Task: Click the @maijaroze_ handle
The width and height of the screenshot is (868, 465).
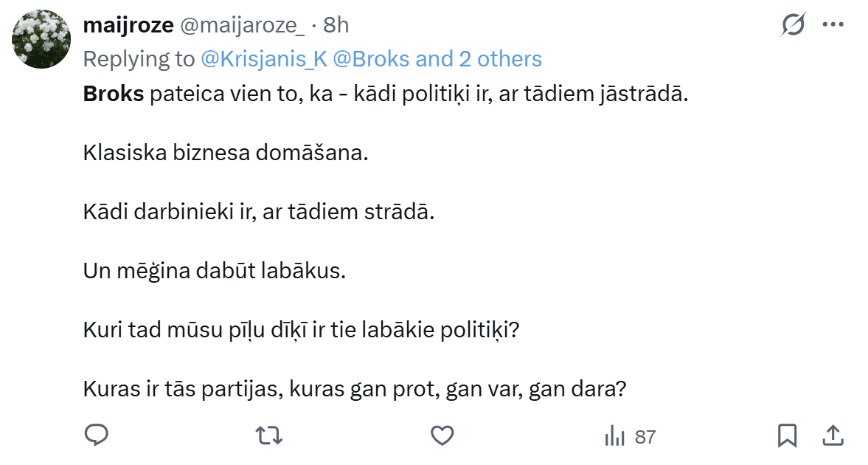Action: point(243,25)
